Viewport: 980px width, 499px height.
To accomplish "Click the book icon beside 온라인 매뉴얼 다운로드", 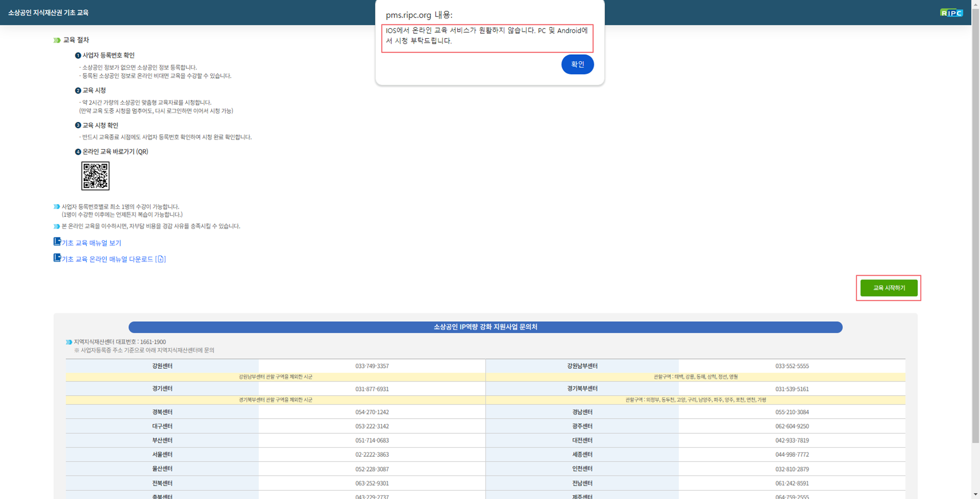I will 57,258.
